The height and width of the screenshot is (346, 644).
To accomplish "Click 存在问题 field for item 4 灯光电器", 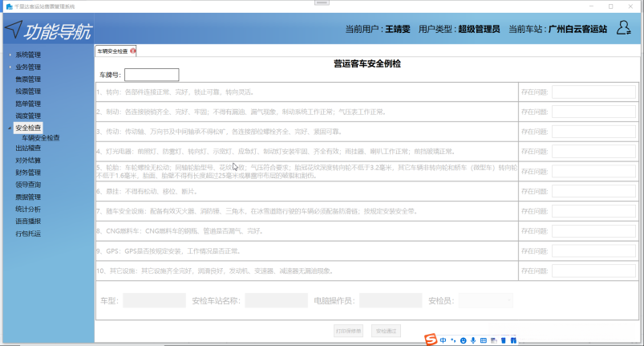I will (x=594, y=151).
